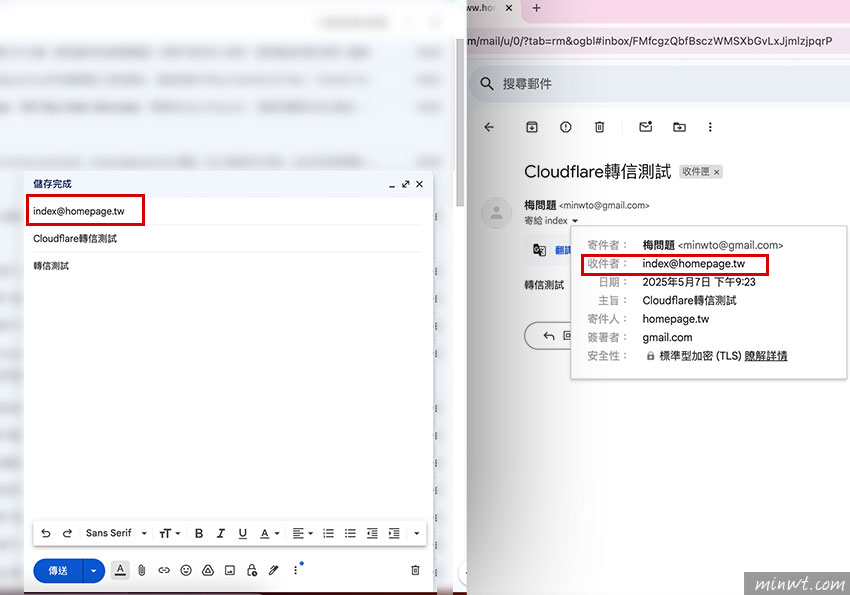Undo last edit in compose toolbar
Image resolution: width=850 pixels, height=595 pixels.
pyautogui.click(x=46, y=533)
